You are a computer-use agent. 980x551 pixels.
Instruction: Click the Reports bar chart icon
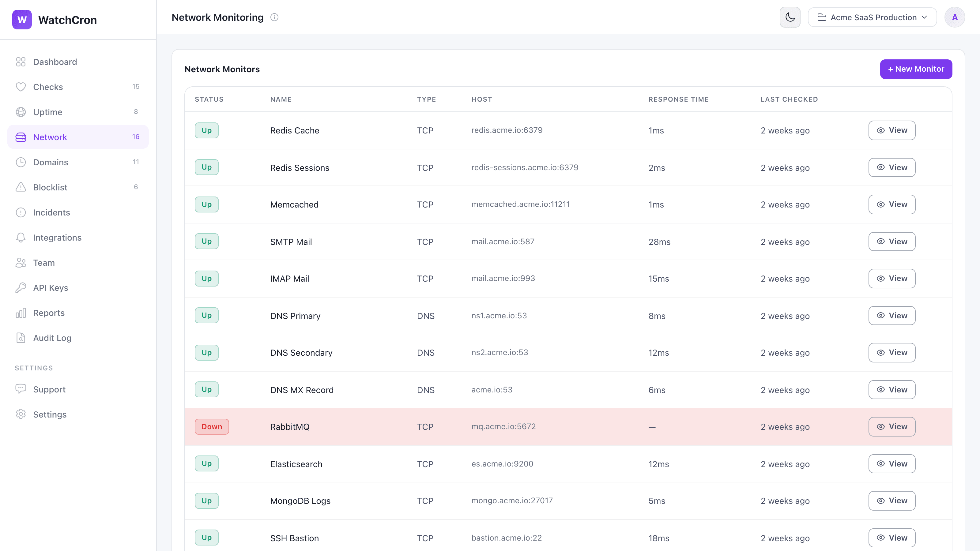pos(21,313)
